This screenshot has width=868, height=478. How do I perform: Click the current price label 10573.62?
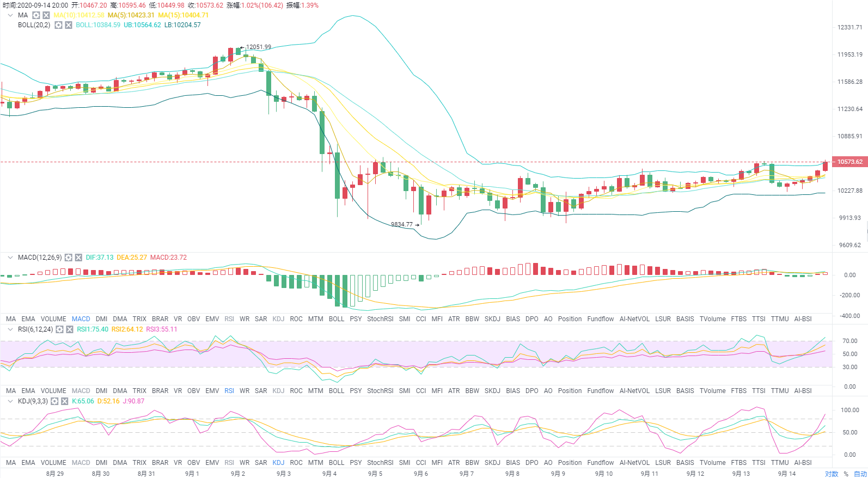tap(849, 162)
